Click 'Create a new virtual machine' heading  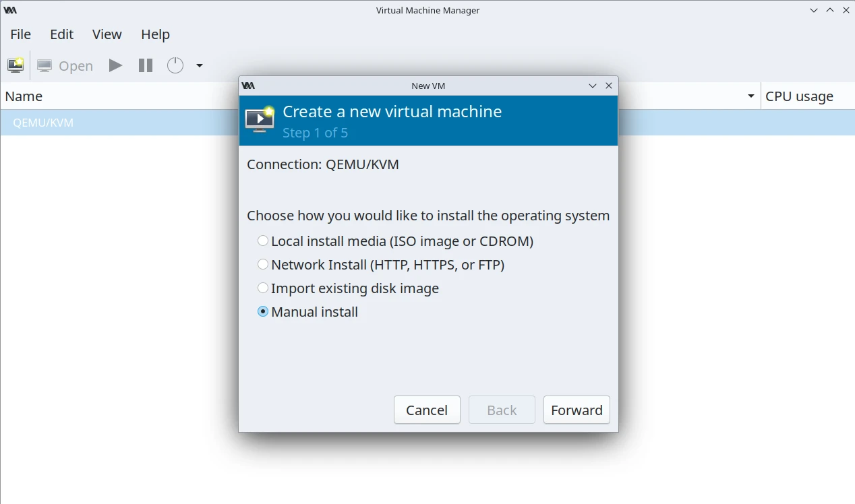pos(392,111)
